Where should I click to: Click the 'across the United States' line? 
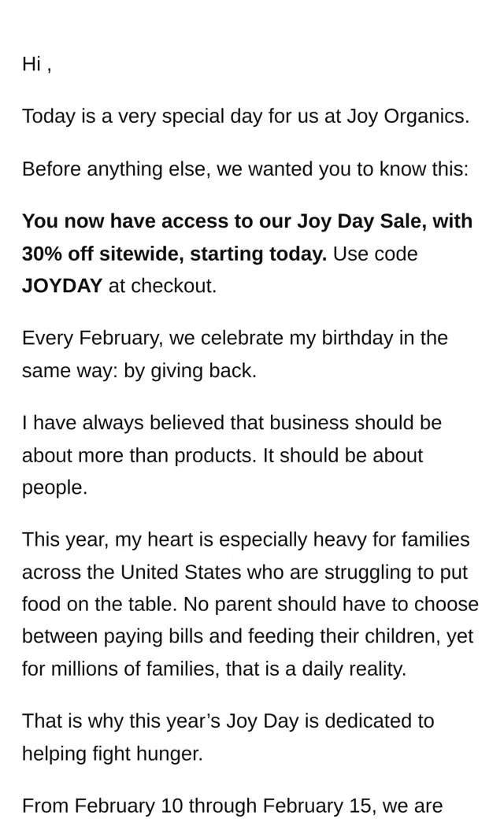pyautogui.click(x=245, y=573)
